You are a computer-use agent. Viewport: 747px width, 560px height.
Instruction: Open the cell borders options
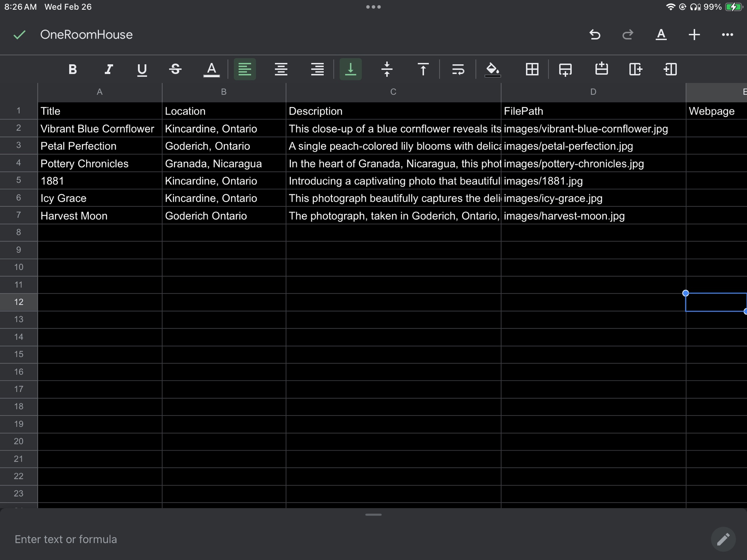click(x=532, y=69)
